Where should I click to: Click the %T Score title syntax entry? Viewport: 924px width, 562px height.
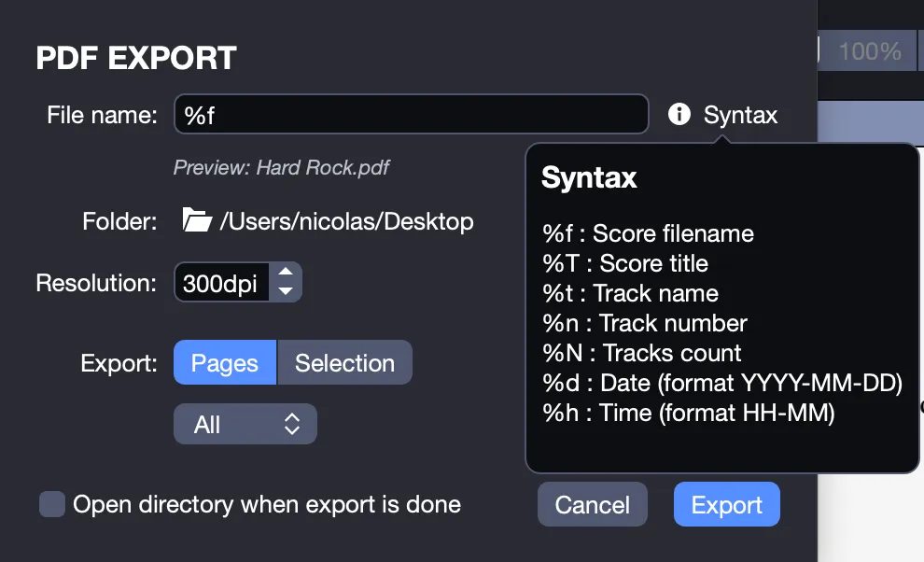click(x=625, y=263)
